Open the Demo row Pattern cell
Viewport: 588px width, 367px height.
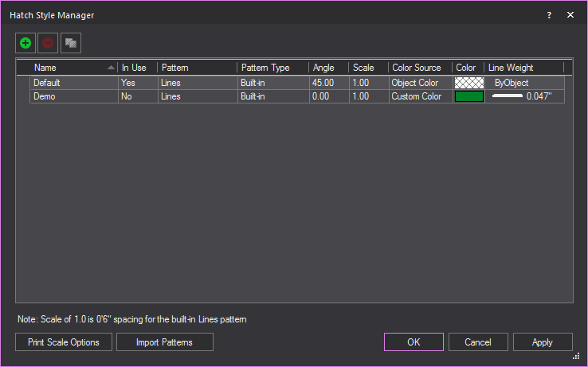click(196, 96)
